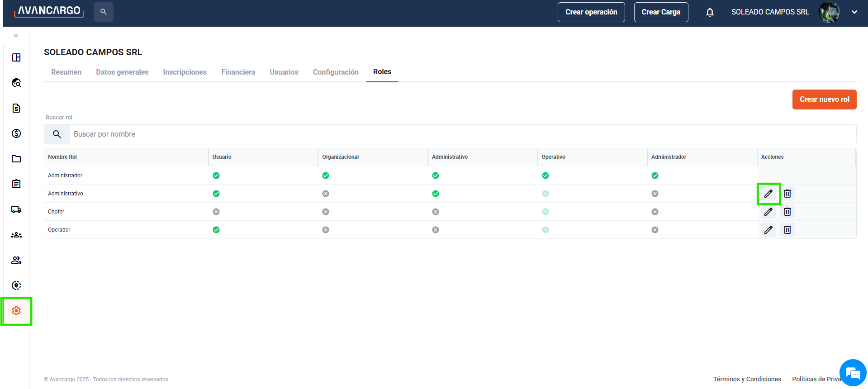Screen dimensions: 868x389
Task: Click the edit pencil for Administrativo role
Action: (x=768, y=194)
